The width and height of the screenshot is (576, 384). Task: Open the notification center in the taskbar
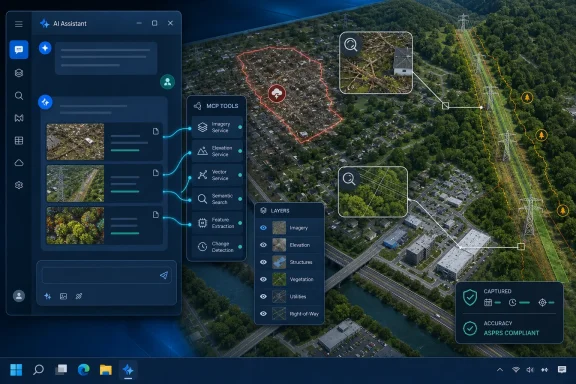[562, 370]
